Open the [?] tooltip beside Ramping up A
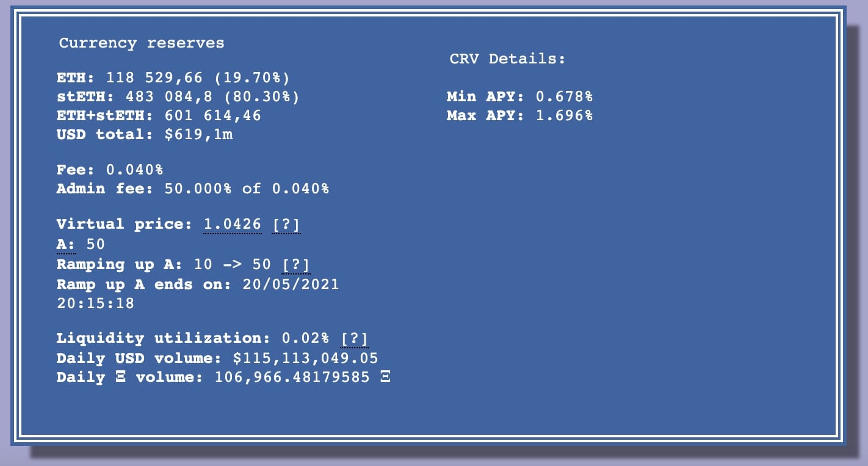Image resolution: width=868 pixels, height=466 pixels. (295, 265)
